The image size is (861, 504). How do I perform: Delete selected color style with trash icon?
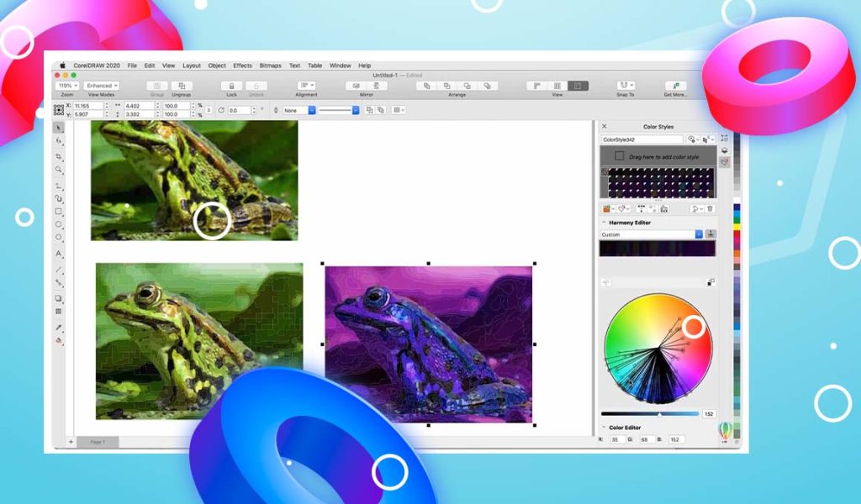(x=710, y=209)
